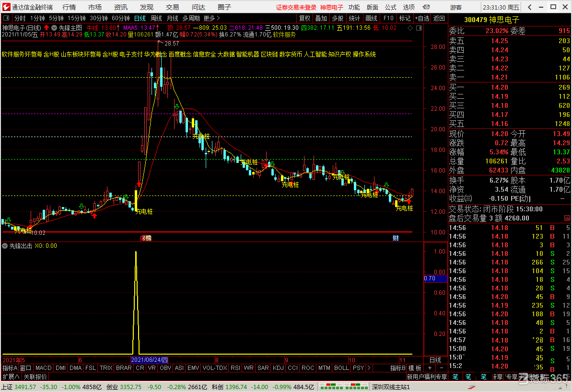
Task: Select the 15分钟 period
Action: 77,18
